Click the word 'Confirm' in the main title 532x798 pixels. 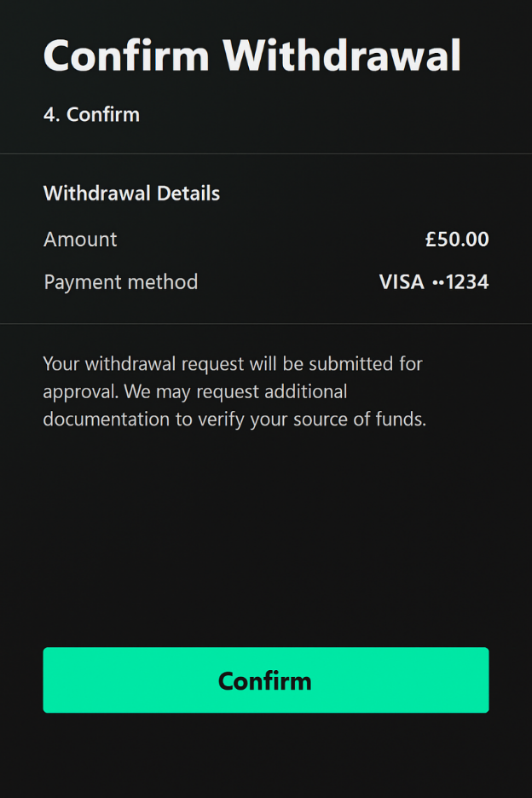(126, 55)
